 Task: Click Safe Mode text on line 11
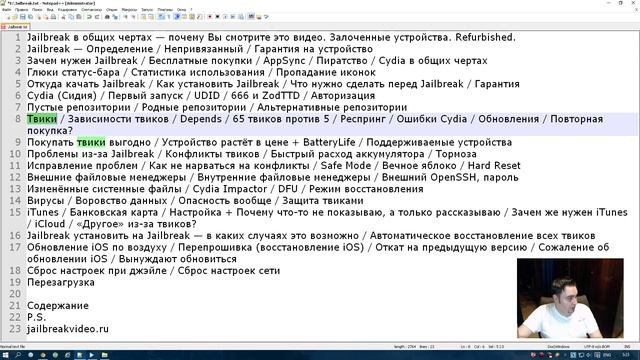click(x=346, y=166)
